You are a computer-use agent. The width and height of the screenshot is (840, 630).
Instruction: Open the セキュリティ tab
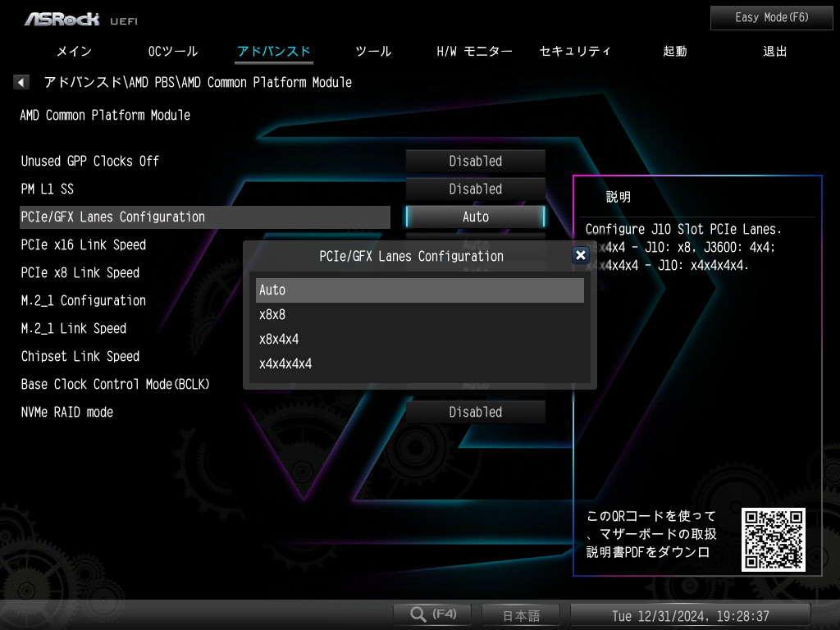pyautogui.click(x=575, y=52)
